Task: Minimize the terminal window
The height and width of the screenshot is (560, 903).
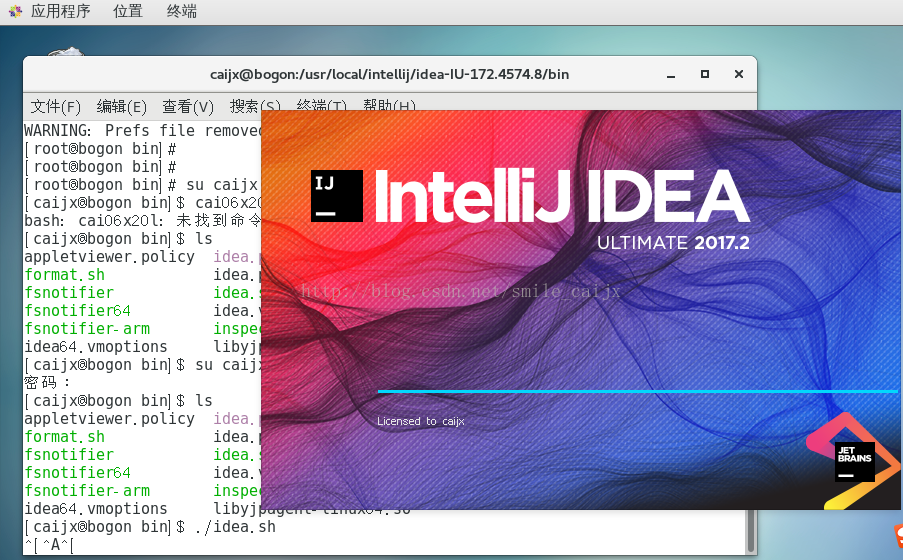Action: click(671, 75)
